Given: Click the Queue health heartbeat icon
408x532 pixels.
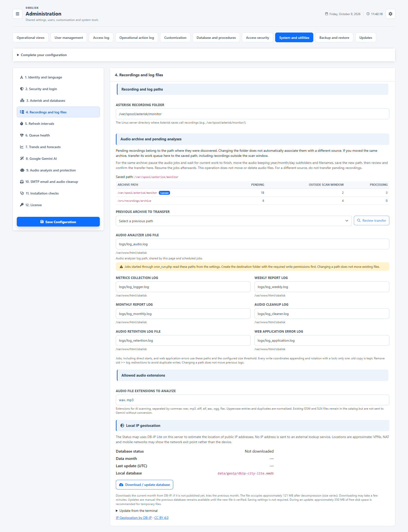Looking at the screenshot, I should [22, 135].
